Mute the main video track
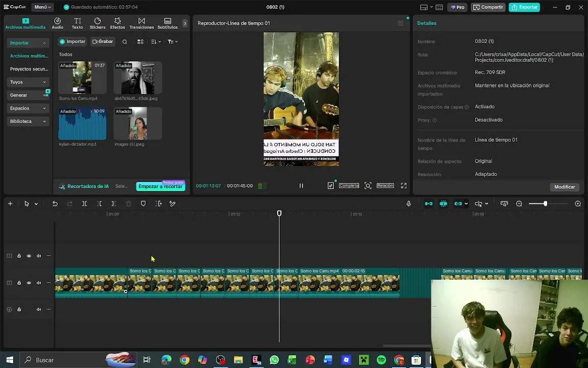The width and height of the screenshot is (588, 368). [x=39, y=283]
